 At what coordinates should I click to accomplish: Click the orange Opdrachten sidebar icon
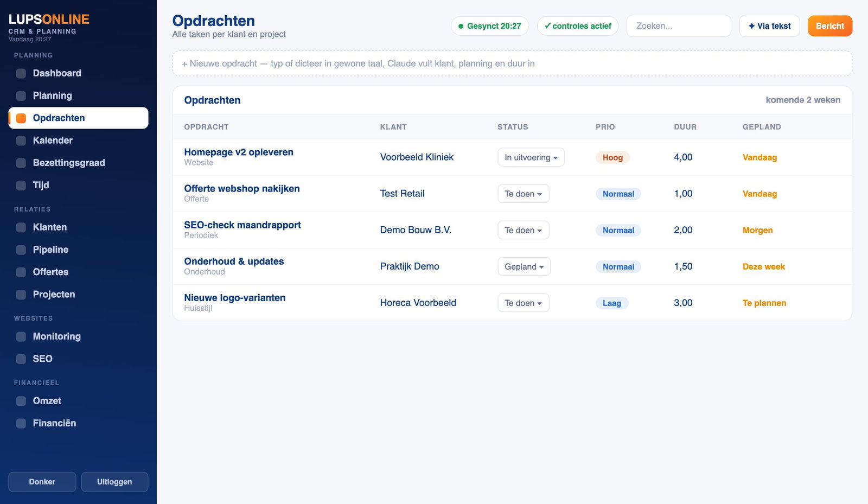point(21,118)
